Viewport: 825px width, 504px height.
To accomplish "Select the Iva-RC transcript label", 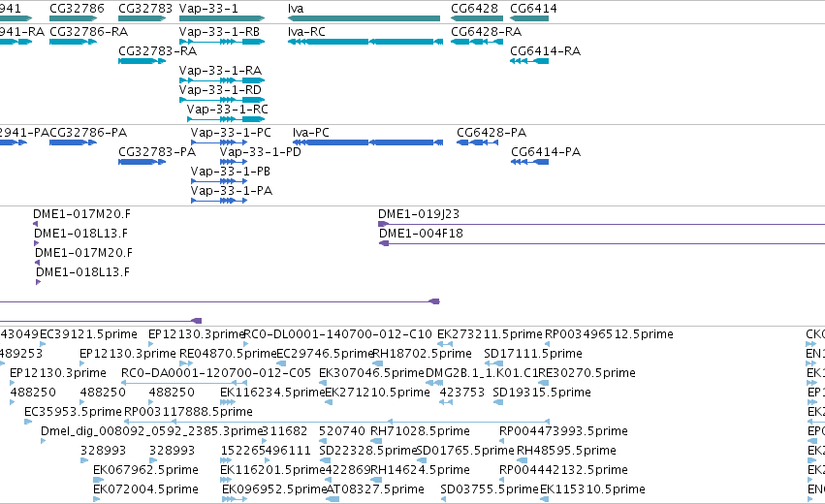I will tap(306, 32).
